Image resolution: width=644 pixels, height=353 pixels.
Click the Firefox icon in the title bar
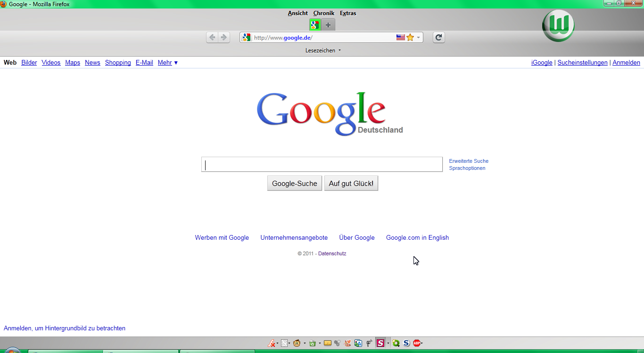(4, 4)
